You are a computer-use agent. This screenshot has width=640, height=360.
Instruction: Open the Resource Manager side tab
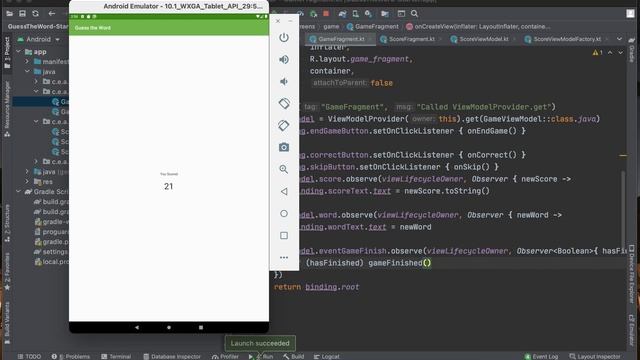point(7,108)
